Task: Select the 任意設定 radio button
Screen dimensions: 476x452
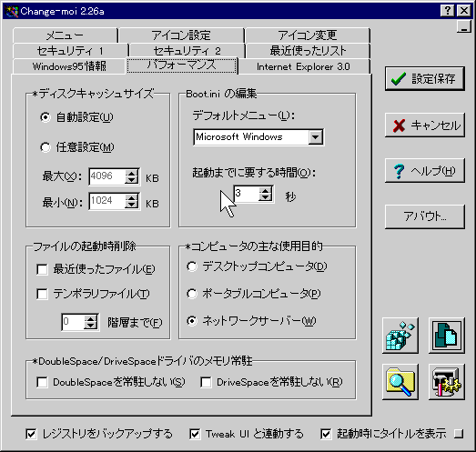Action: tap(46, 147)
